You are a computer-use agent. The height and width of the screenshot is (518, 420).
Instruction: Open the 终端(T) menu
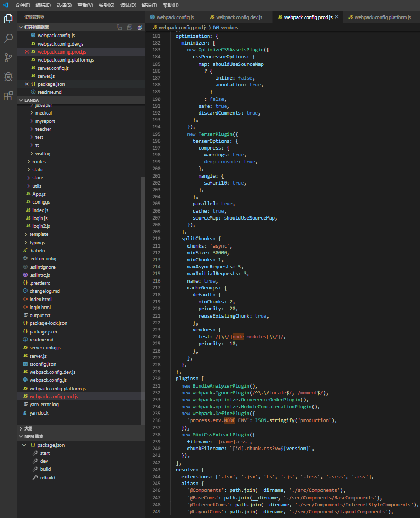(x=149, y=5)
